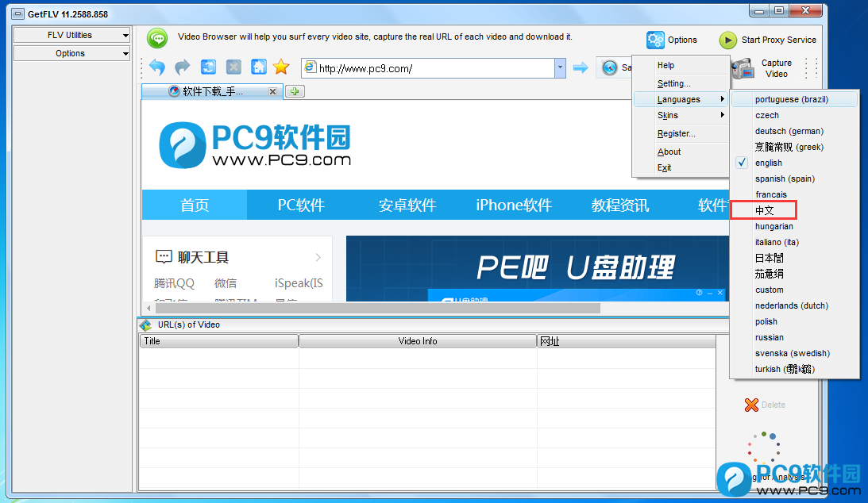Click the browser horizontal scrollbar thumb

[x=377, y=308]
